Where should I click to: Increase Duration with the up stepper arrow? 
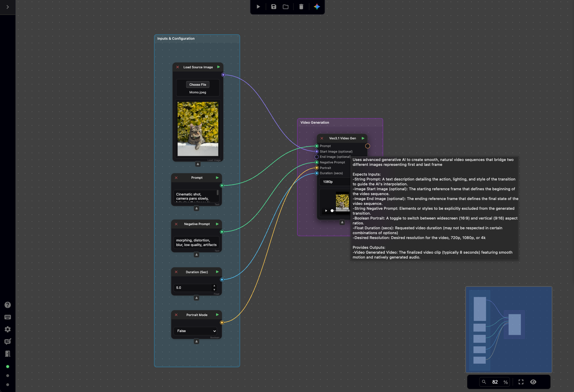click(x=214, y=286)
